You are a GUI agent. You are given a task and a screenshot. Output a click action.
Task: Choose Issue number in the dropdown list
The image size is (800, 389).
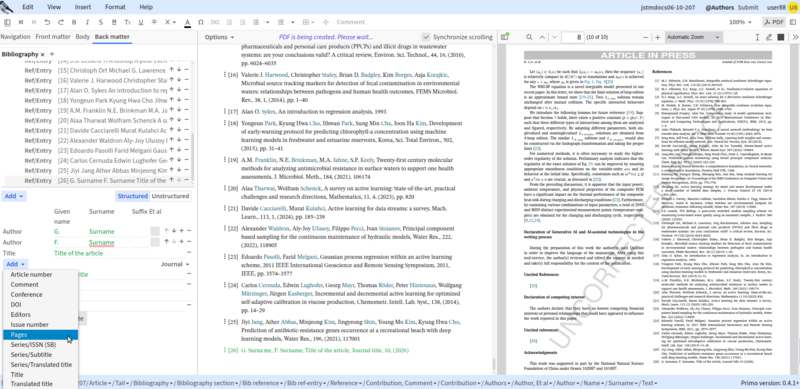point(41,324)
